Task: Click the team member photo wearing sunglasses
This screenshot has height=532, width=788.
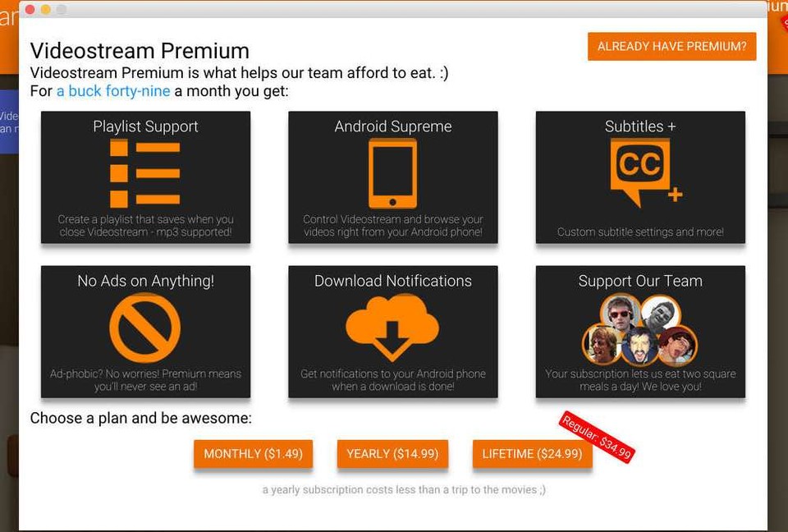Action: click(621, 314)
